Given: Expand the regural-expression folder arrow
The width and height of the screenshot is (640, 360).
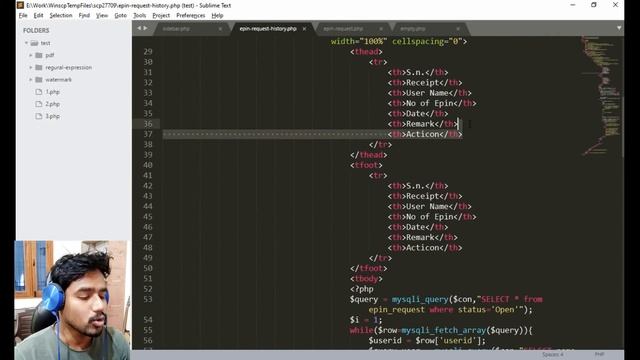Looking at the screenshot, I should 31,67.
